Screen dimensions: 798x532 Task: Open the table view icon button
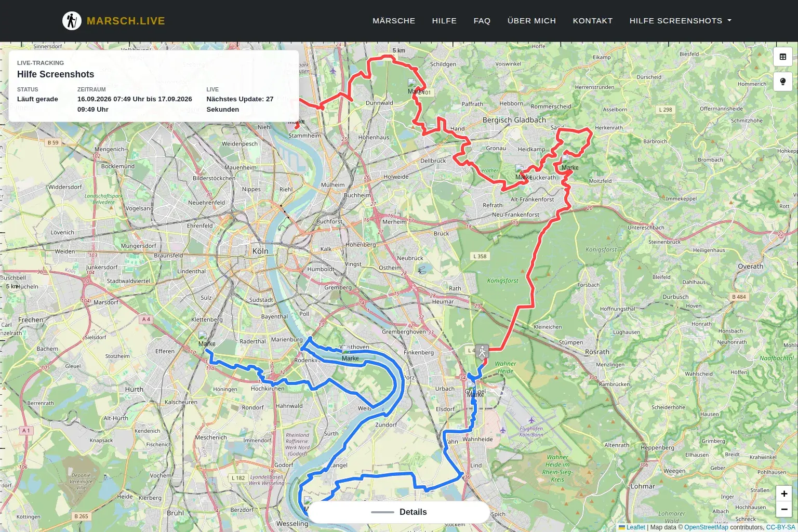(x=783, y=57)
